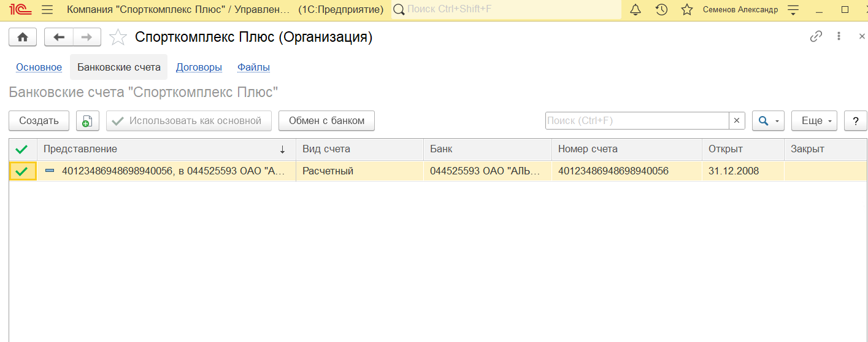Click the green checkmark column header

tap(23, 149)
